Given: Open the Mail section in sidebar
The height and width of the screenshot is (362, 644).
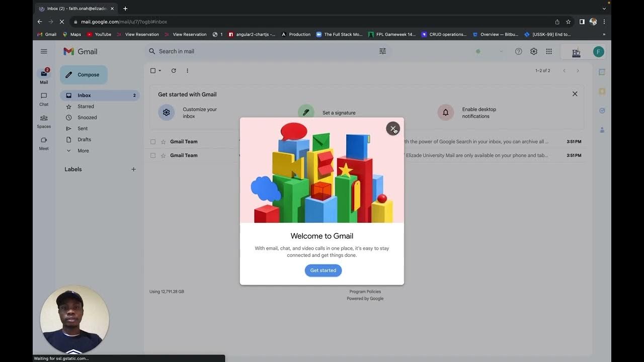Looking at the screenshot, I should coord(44,76).
